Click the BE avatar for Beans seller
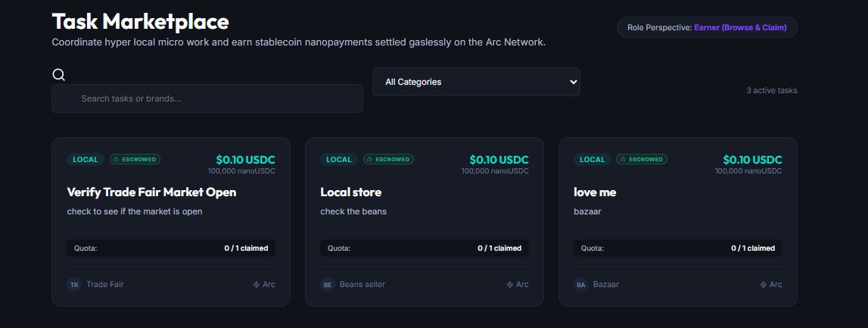The width and height of the screenshot is (868, 328). tap(327, 285)
